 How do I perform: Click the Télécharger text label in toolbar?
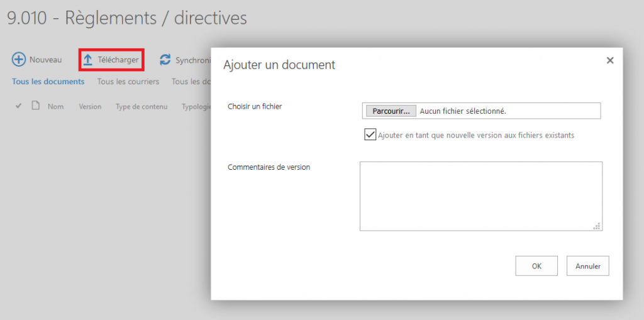(x=118, y=60)
